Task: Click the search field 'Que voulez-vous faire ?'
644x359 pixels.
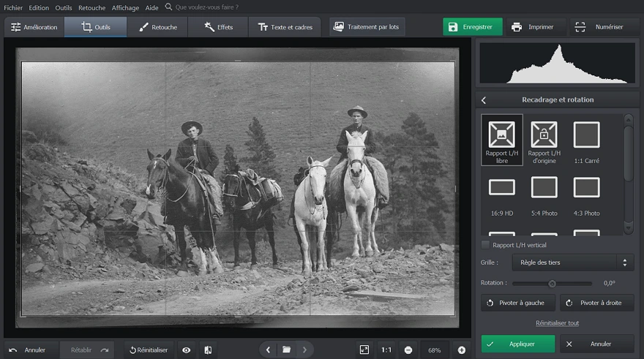Action: pyautogui.click(x=206, y=7)
